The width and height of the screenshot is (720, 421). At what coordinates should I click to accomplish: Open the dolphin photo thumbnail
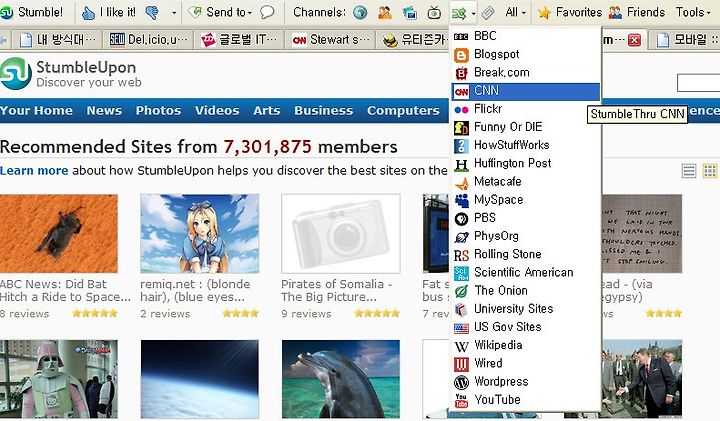tap(341, 379)
